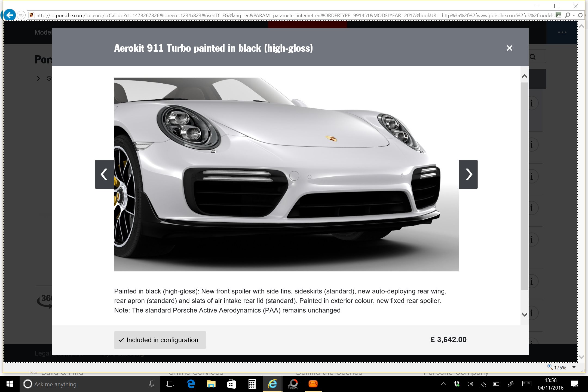Open the three-dots menu in page header

pos(562,32)
